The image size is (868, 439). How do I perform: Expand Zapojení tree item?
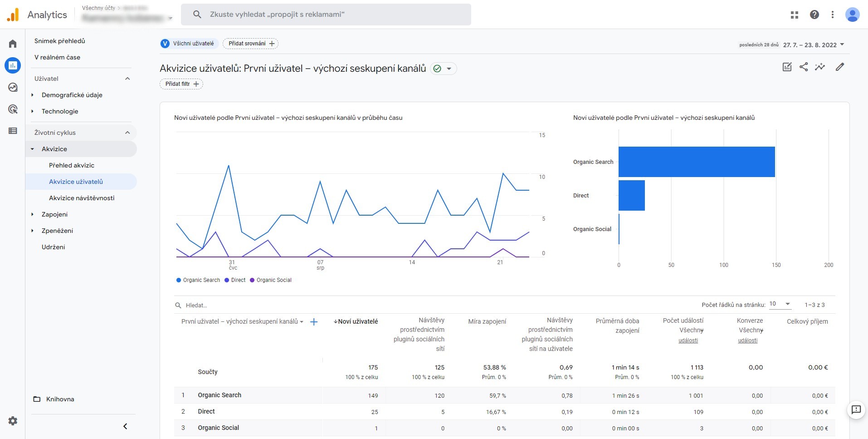(32, 214)
